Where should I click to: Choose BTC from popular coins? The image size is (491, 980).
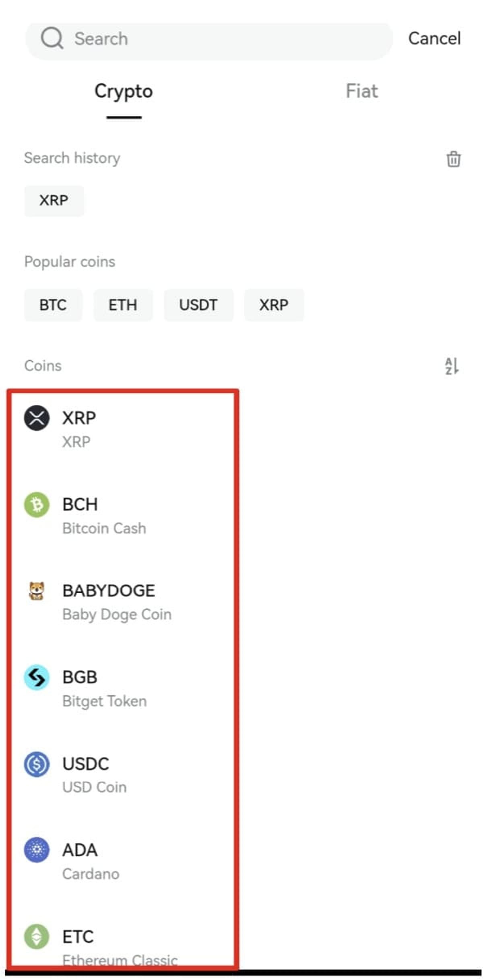coord(53,305)
